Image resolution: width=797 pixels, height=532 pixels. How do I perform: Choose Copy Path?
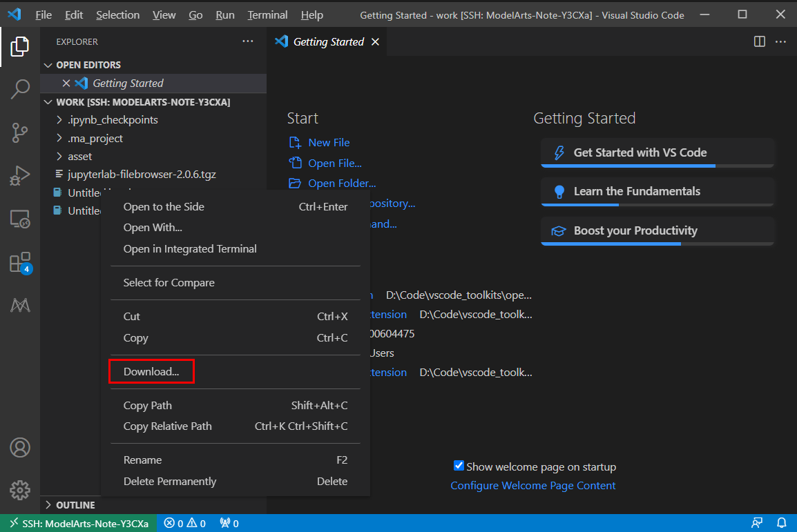click(236, 405)
